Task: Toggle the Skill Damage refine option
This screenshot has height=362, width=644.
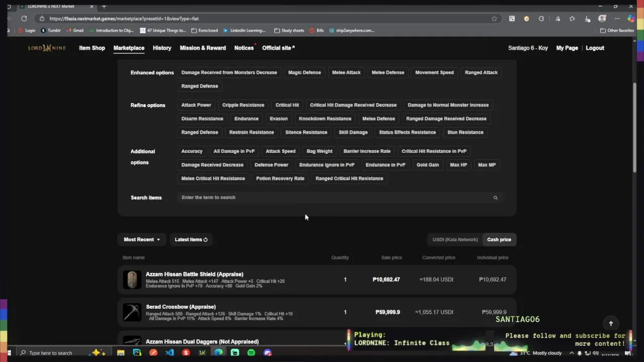Action: click(353, 132)
